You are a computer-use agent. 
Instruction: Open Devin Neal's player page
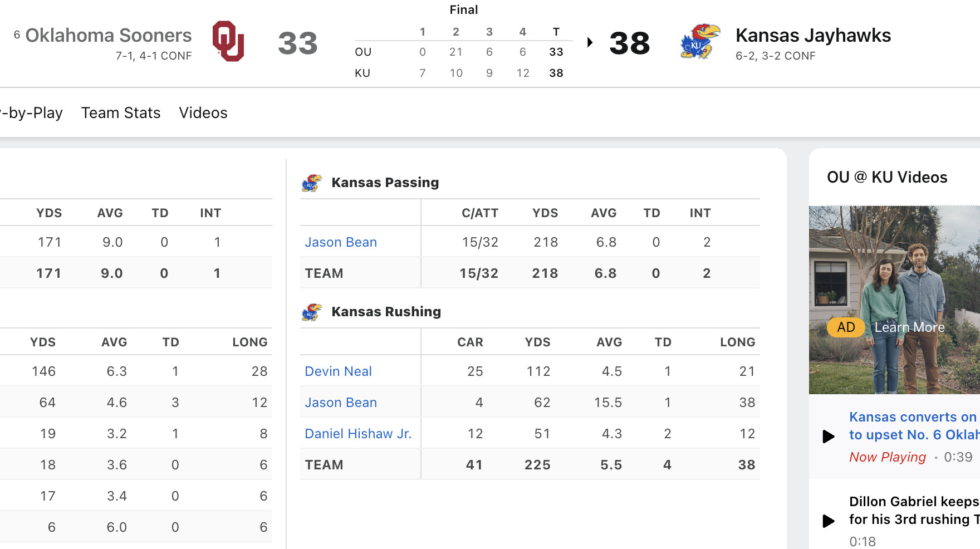click(338, 371)
